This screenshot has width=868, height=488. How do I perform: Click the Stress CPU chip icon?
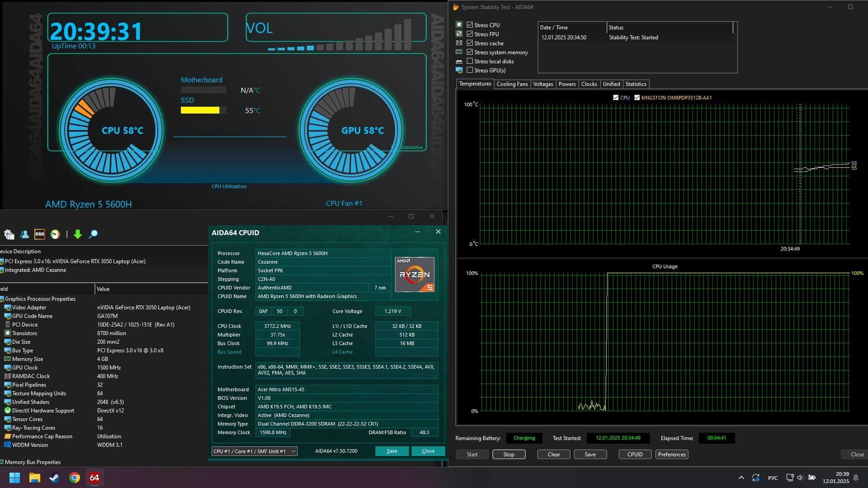click(x=459, y=25)
